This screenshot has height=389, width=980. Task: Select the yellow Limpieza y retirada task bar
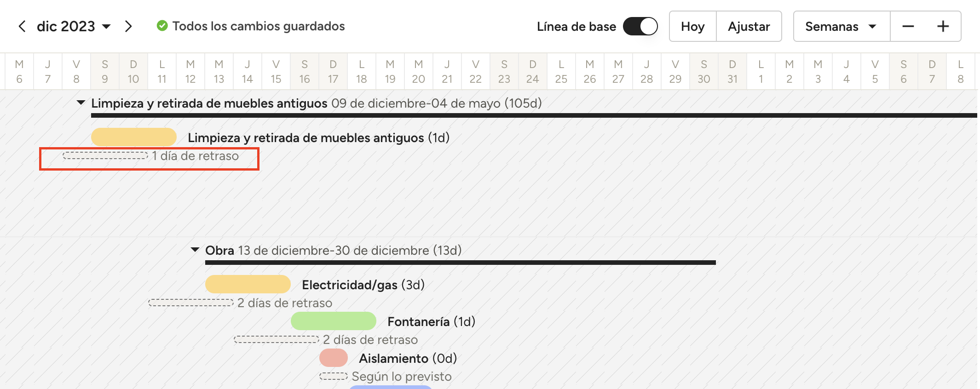click(x=133, y=137)
